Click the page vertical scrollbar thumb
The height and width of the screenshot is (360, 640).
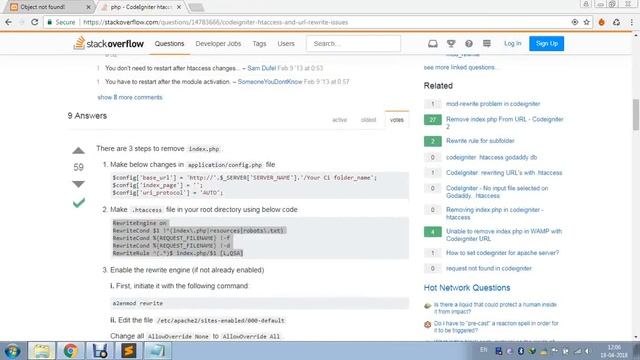[636, 114]
